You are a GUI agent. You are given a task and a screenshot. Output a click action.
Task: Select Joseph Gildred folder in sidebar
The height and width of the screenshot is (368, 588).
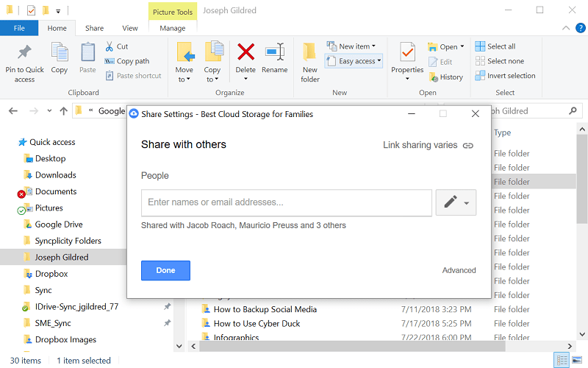click(63, 257)
